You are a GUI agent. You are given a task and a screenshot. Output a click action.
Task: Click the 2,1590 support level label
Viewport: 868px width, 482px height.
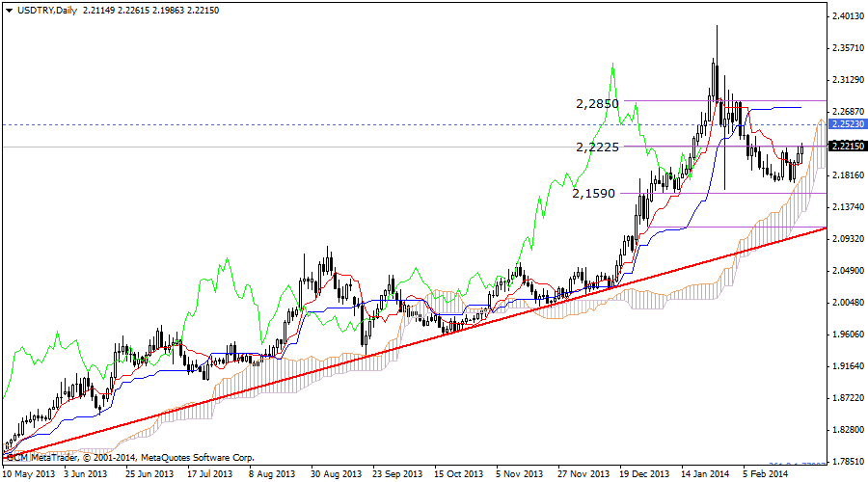[593, 193]
